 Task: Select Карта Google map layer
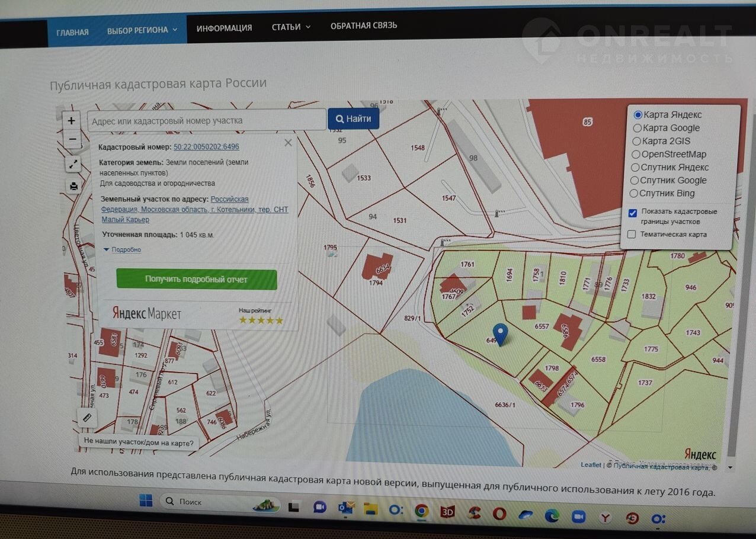[638, 128]
